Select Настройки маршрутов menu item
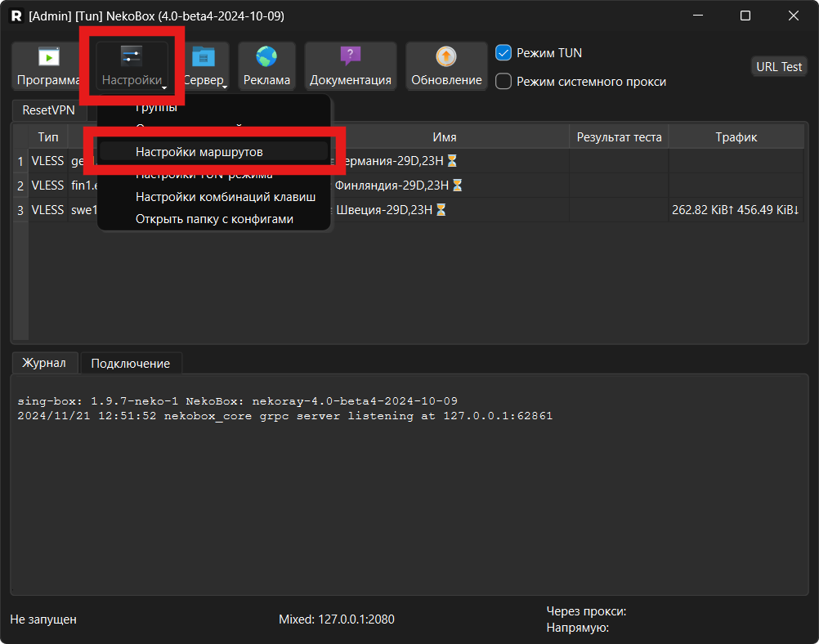 [199, 152]
